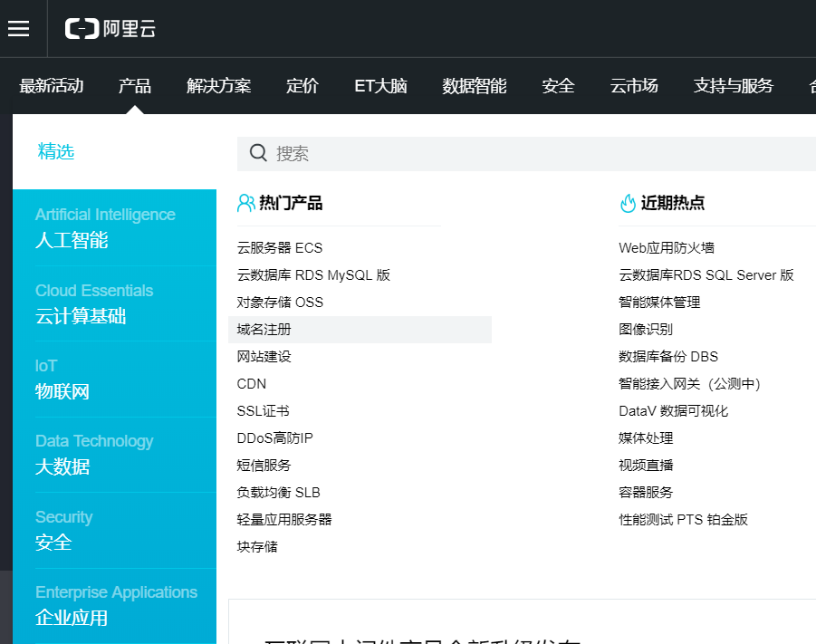Open the 产品 nav menu
Image resolution: width=816 pixels, height=644 pixels.
(134, 86)
